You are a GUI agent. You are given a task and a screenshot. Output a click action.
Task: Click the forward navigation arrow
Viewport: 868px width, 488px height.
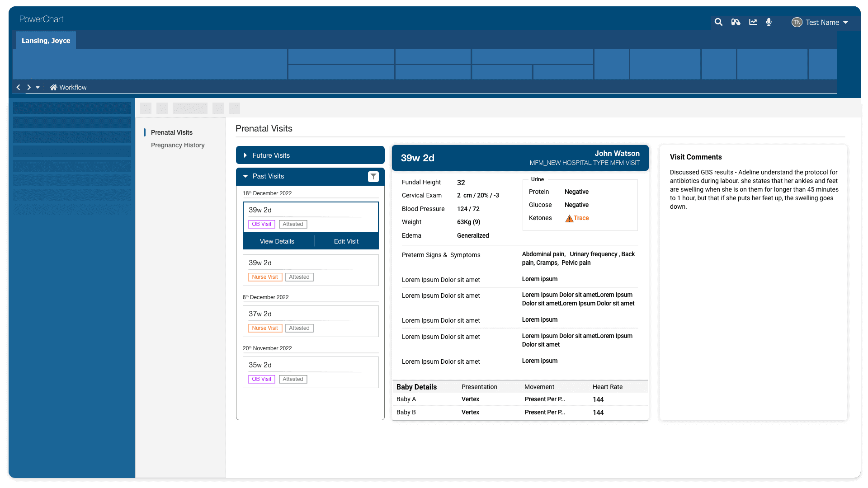(x=29, y=88)
